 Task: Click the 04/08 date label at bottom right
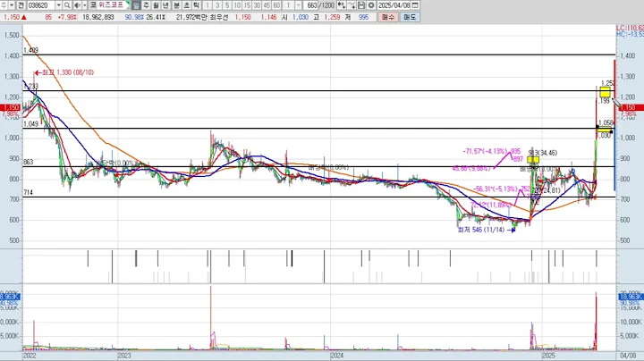coord(628,356)
